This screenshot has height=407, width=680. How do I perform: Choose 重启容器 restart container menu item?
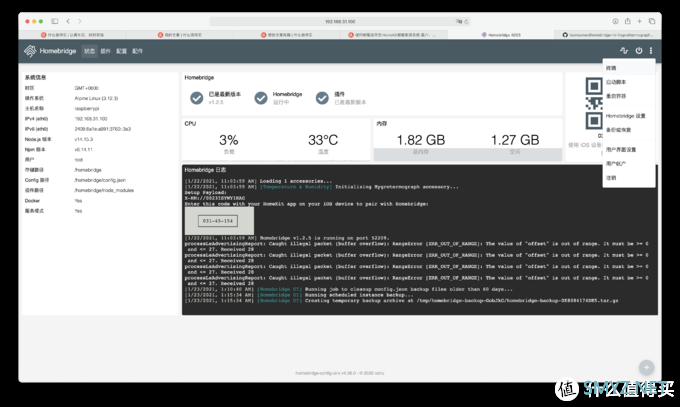click(x=629, y=96)
